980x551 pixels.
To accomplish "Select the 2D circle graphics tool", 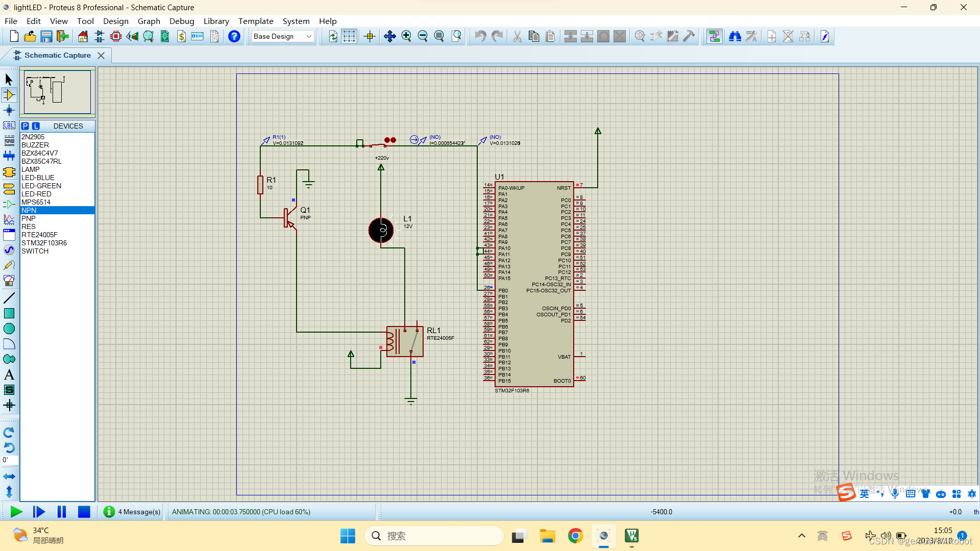I will coord(9,329).
